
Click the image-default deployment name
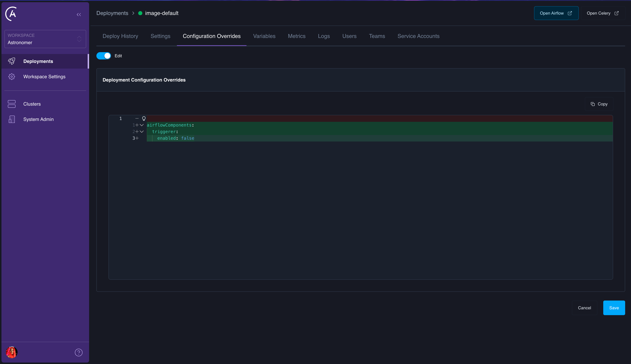(x=162, y=13)
